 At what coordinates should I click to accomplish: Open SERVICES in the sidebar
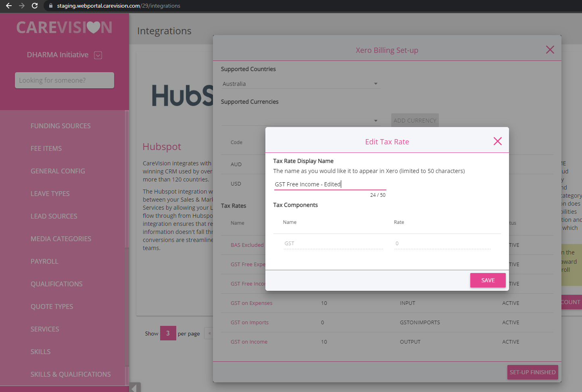click(45, 329)
